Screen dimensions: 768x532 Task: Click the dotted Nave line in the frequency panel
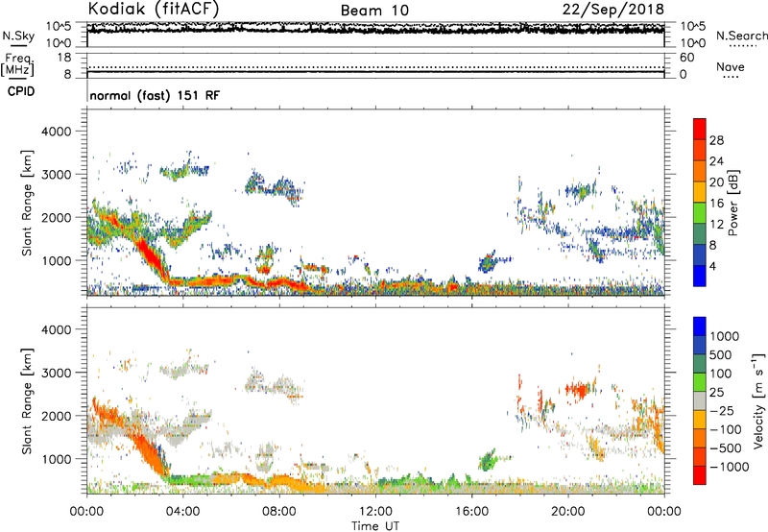375,67
